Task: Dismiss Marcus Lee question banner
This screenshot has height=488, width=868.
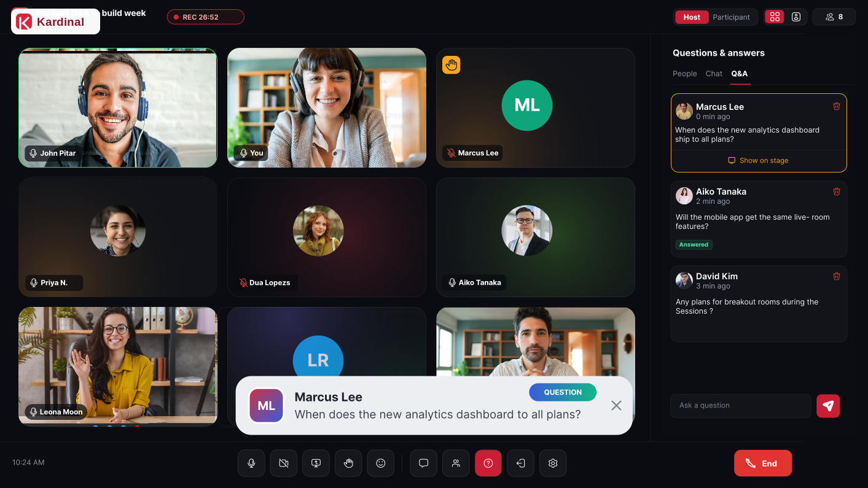Action: pos(616,405)
